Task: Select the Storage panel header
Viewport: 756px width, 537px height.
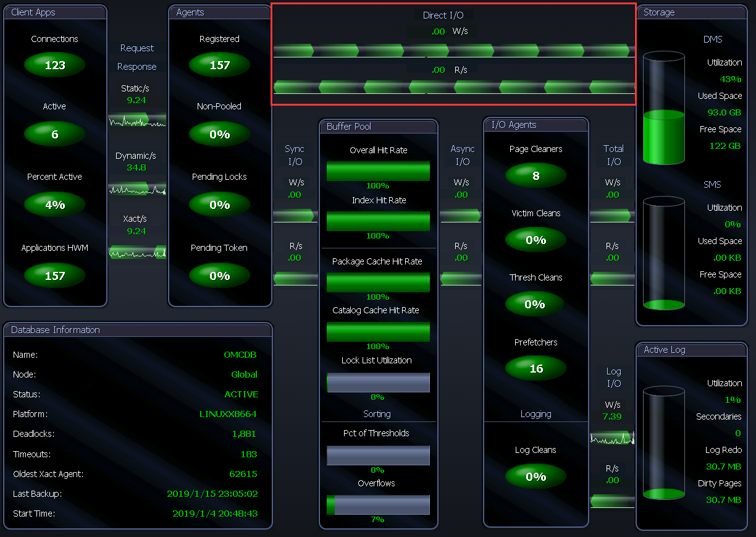Action: pyautogui.click(x=691, y=12)
